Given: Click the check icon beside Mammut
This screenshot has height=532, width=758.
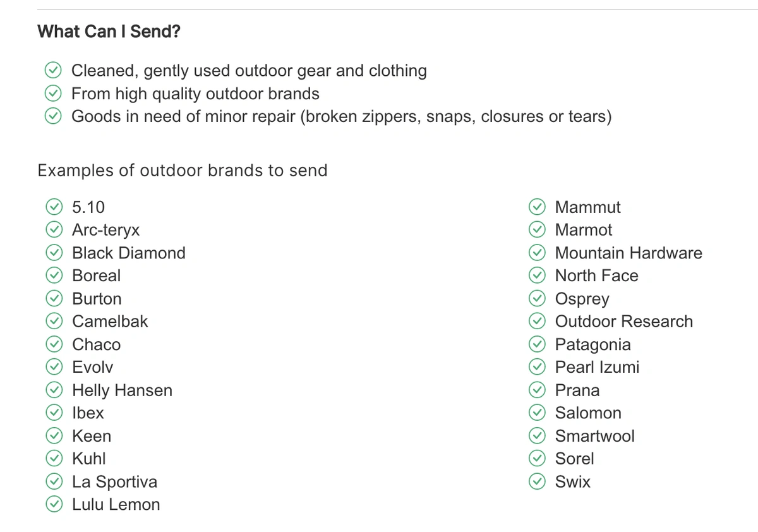Looking at the screenshot, I should coord(538,207).
